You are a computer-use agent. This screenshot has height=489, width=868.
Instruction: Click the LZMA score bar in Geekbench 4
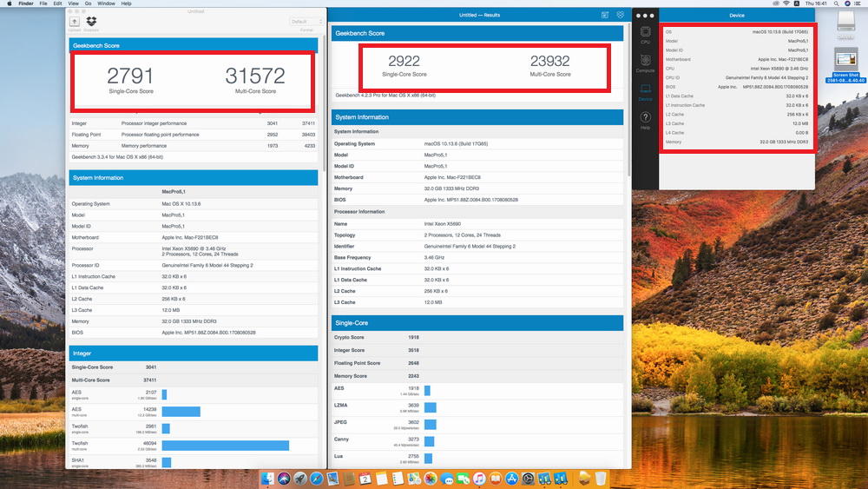[431, 407]
